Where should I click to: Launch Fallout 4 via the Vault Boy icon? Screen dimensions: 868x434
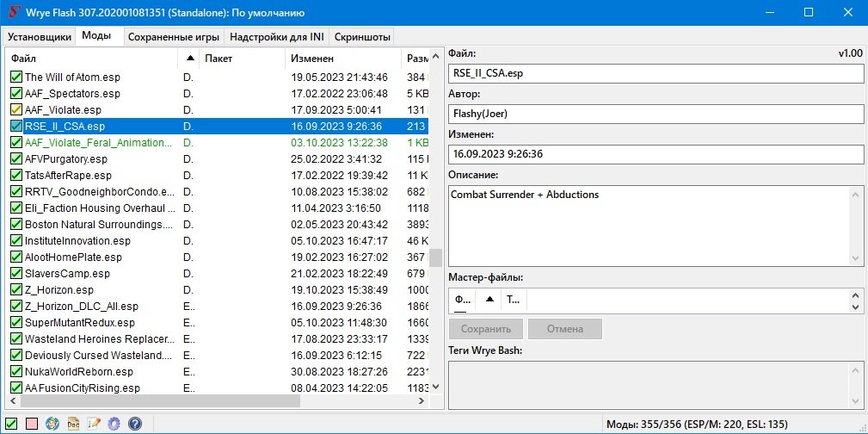52,424
